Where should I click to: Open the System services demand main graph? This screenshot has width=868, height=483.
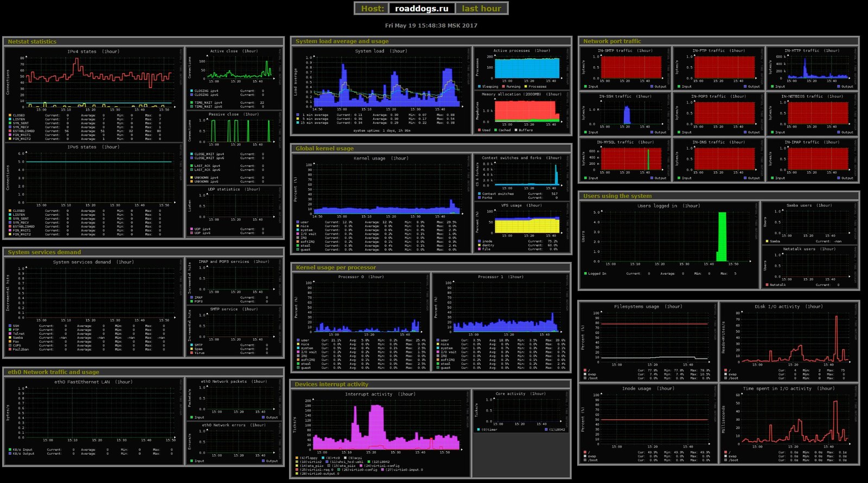[94, 306]
